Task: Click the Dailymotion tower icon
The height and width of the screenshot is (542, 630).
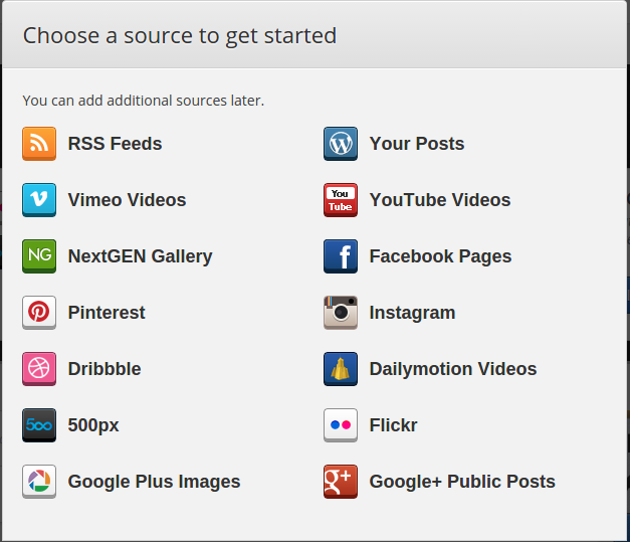Action: tap(340, 369)
